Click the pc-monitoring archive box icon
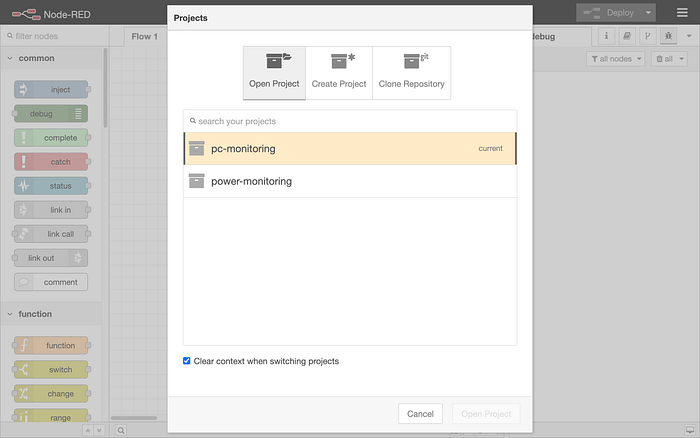Viewport: 700px width, 438px height. [x=196, y=148]
